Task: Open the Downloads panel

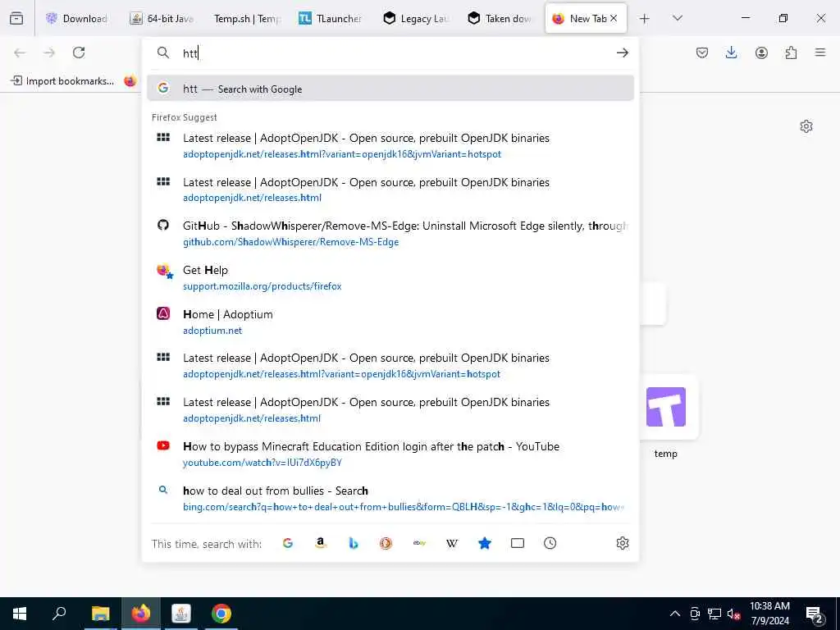Action: pyautogui.click(x=731, y=52)
